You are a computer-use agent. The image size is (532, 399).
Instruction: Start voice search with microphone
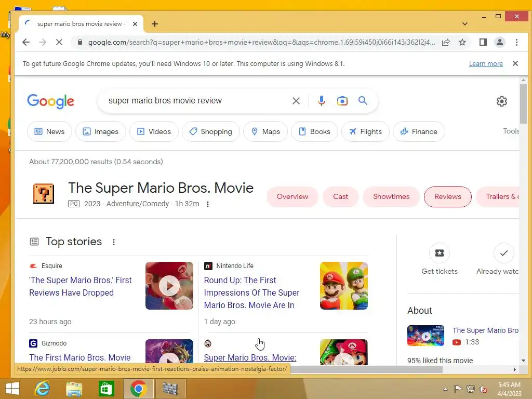[321, 101]
